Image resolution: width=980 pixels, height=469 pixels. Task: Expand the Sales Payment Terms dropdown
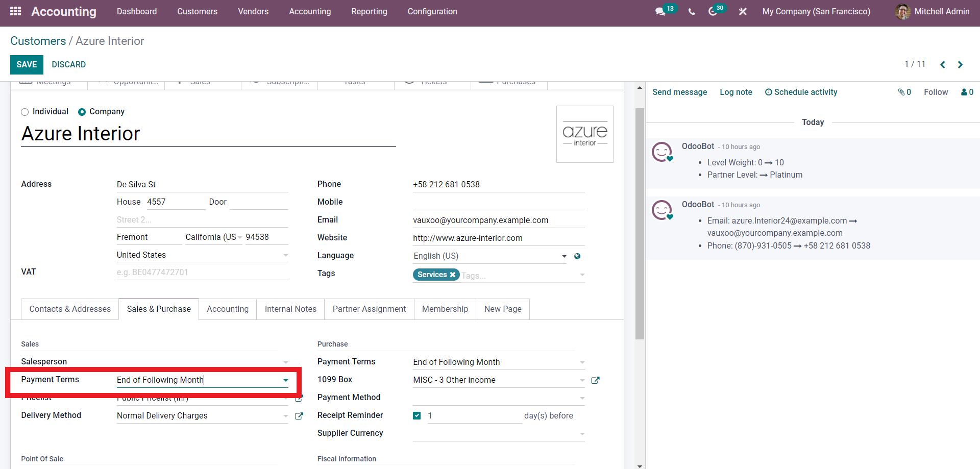coord(286,380)
